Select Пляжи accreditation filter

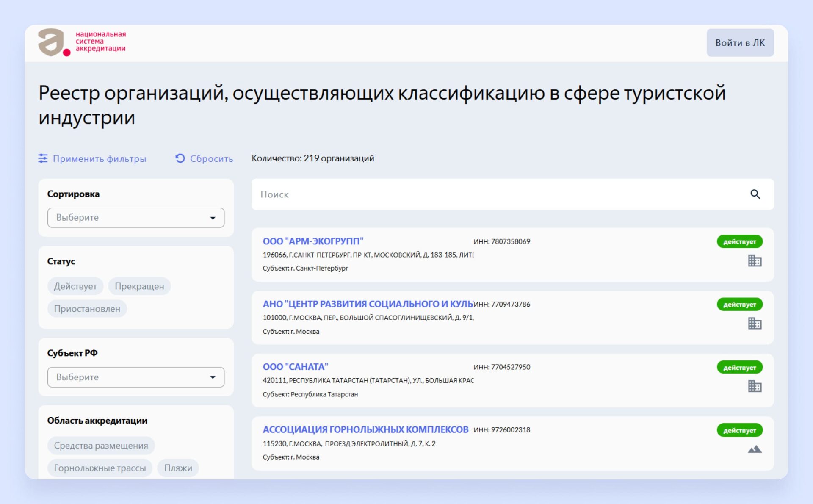[178, 468]
